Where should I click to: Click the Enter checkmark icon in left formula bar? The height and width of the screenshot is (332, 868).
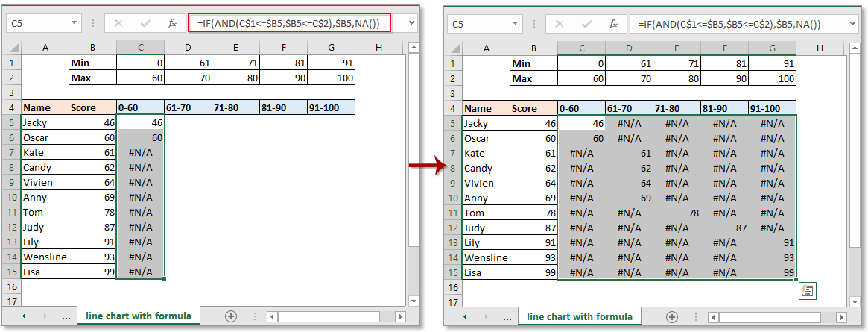[x=145, y=24]
